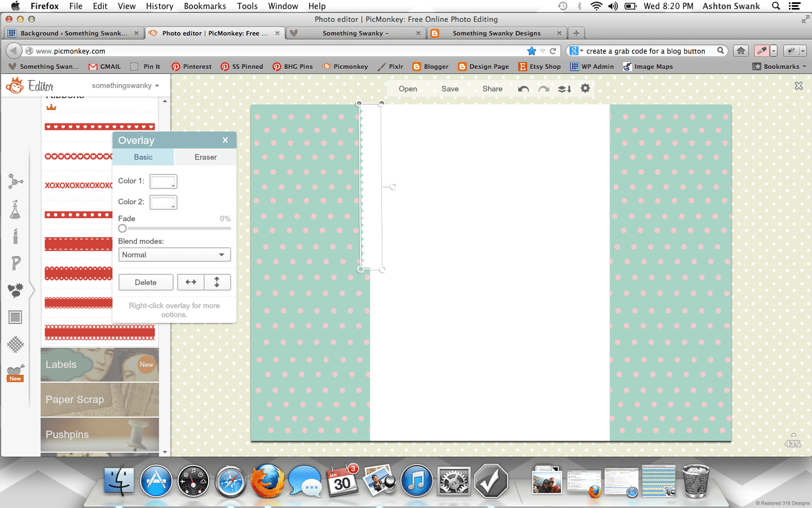This screenshot has height=508, width=812.
Task: Click Save in the editor toolbar
Action: pos(450,89)
